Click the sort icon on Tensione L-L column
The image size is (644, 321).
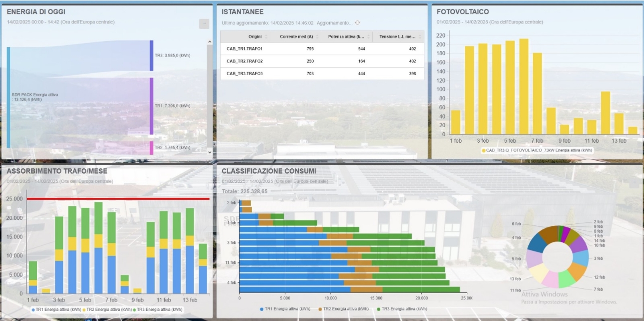pos(420,37)
